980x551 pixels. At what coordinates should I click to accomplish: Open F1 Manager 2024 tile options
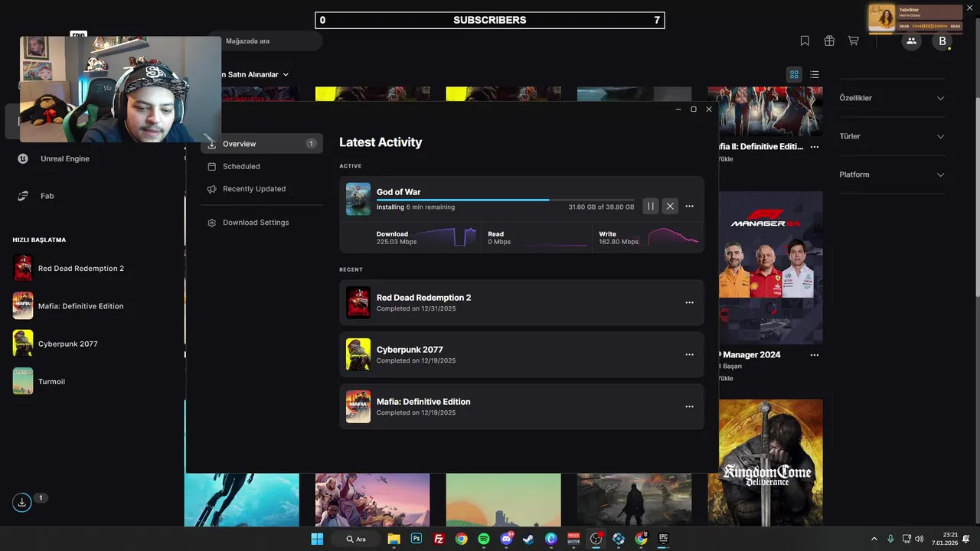click(x=815, y=354)
